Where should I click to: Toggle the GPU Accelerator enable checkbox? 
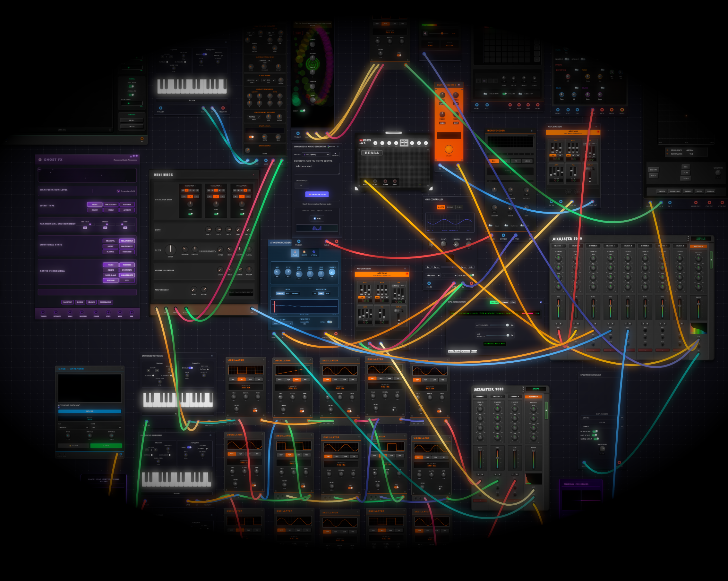540,302
